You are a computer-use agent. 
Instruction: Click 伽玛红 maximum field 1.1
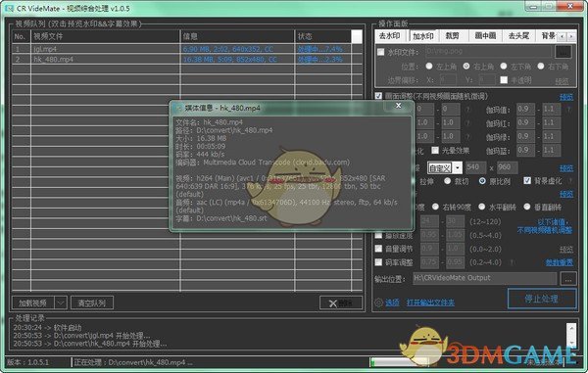[x=551, y=122]
